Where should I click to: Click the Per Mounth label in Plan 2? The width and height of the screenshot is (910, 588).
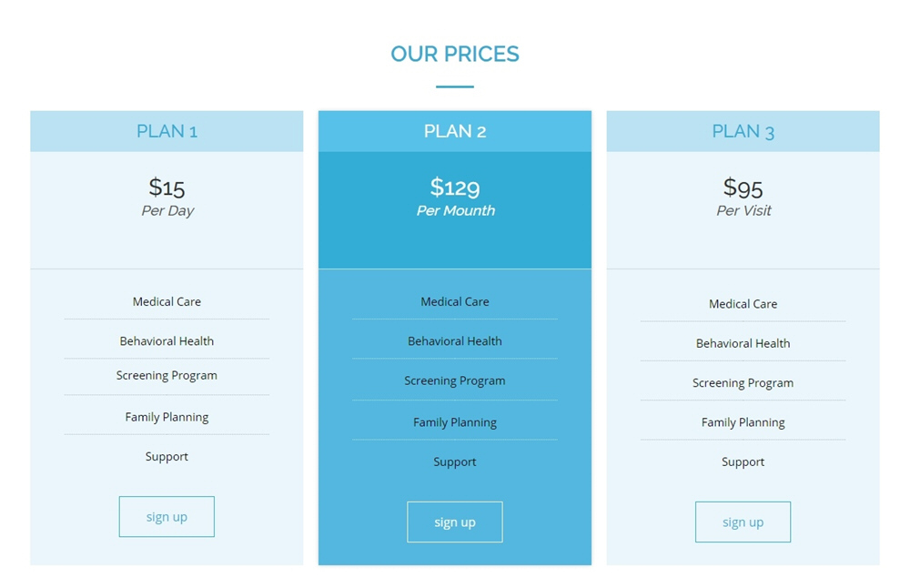click(x=455, y=210)
